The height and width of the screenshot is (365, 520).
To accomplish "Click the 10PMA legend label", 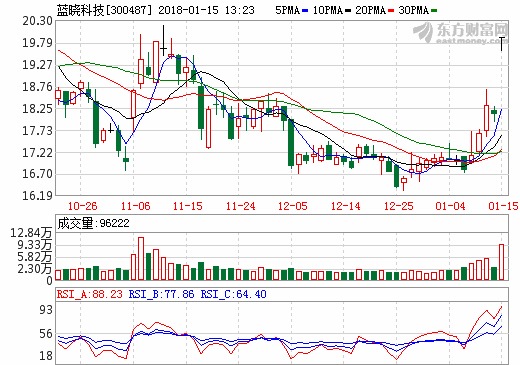I will (328, 10).
